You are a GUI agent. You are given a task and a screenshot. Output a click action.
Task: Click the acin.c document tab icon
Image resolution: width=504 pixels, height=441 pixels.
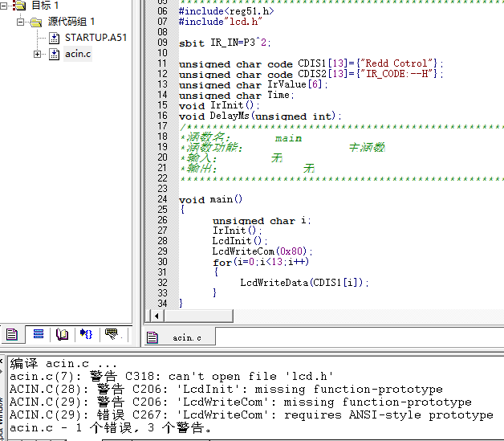(152, 337)
